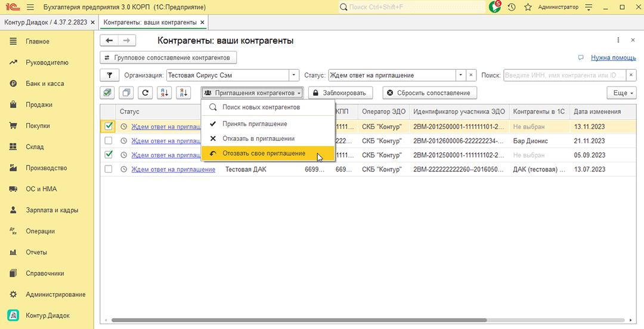Open notifications bell with badge 5
Viewport: 644px width, 329px height.
pyautogui.click(x=495, y=7)
